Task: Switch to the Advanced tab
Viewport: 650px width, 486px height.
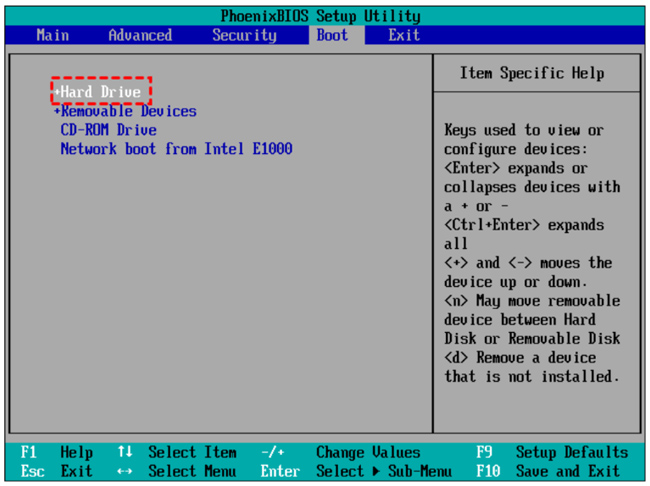Action: 140,35
